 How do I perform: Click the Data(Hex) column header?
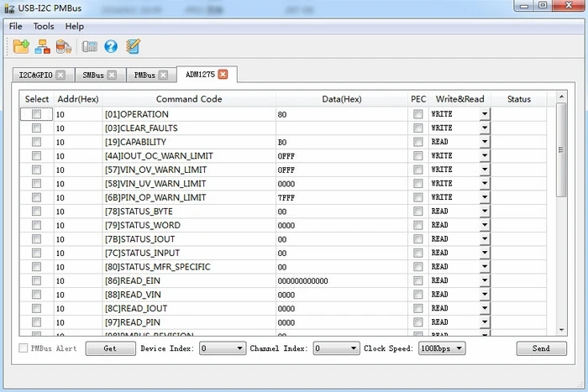click(x=342, y=99)
